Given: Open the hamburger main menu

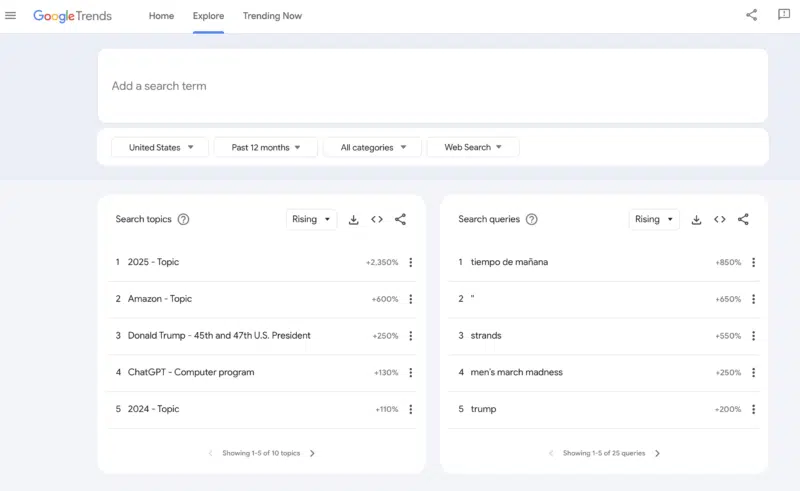Looking at the screenshot, I should tap(10, 16).
